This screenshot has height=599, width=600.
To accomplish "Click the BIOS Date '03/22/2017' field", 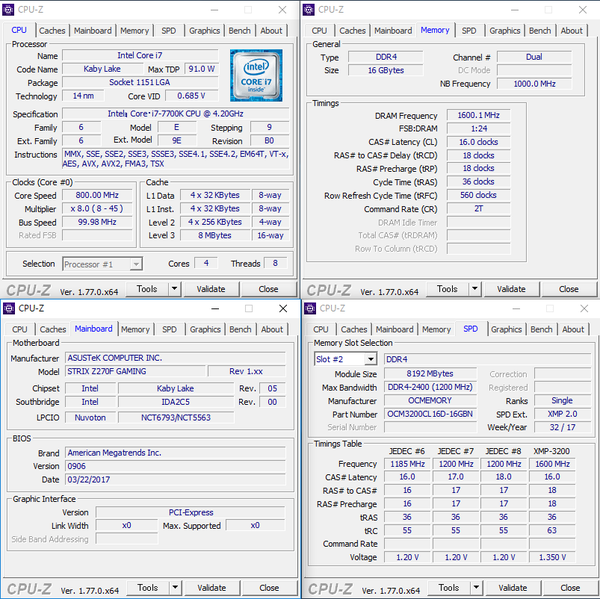I will click(175, 480).
